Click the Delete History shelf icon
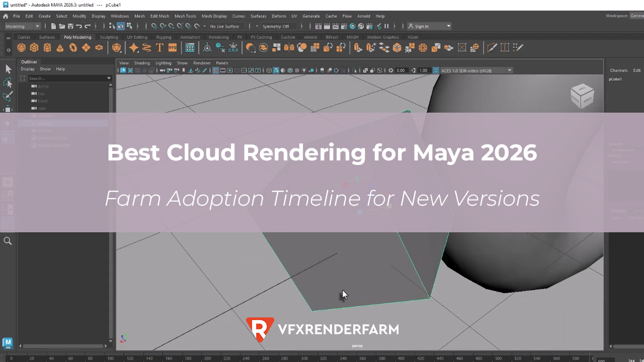 click(220, 48)
